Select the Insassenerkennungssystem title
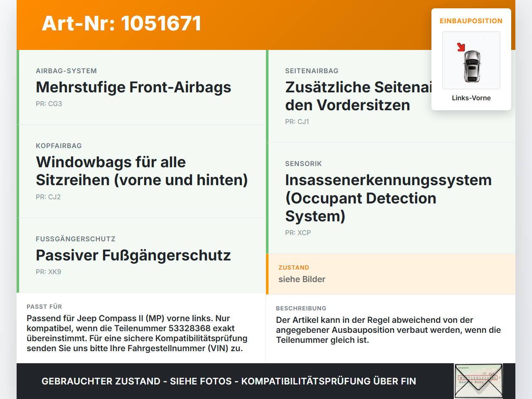Image resolution: width=532 pixels, height=399 pixels. click(388, 198)
